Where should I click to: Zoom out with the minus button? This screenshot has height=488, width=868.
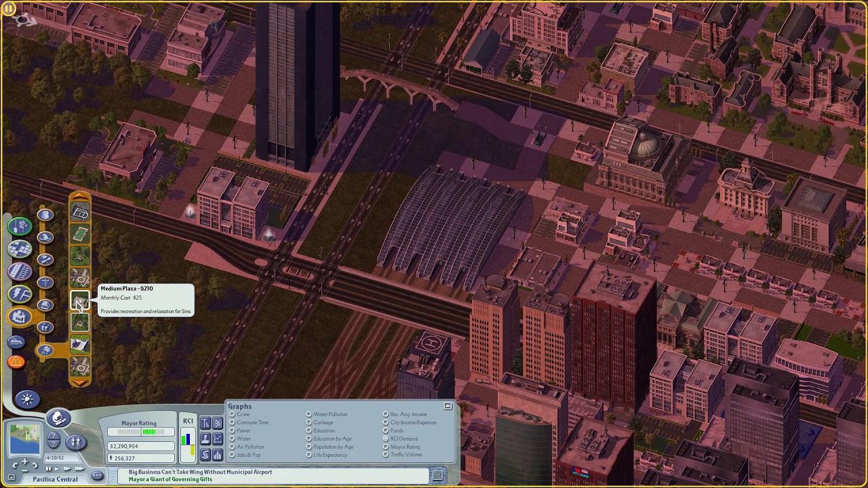pyautogui.click(x=25, y=470)
